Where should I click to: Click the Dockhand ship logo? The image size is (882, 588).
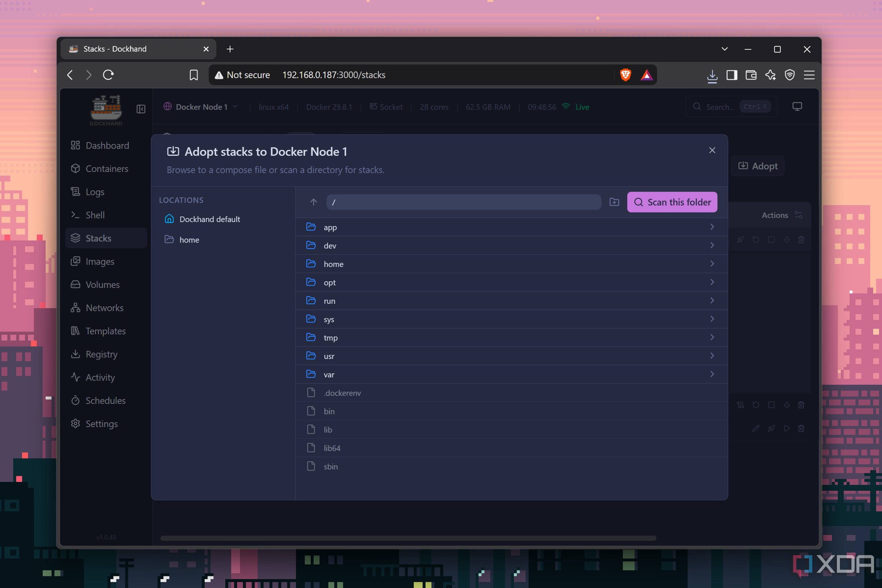(x=106, y=110)
